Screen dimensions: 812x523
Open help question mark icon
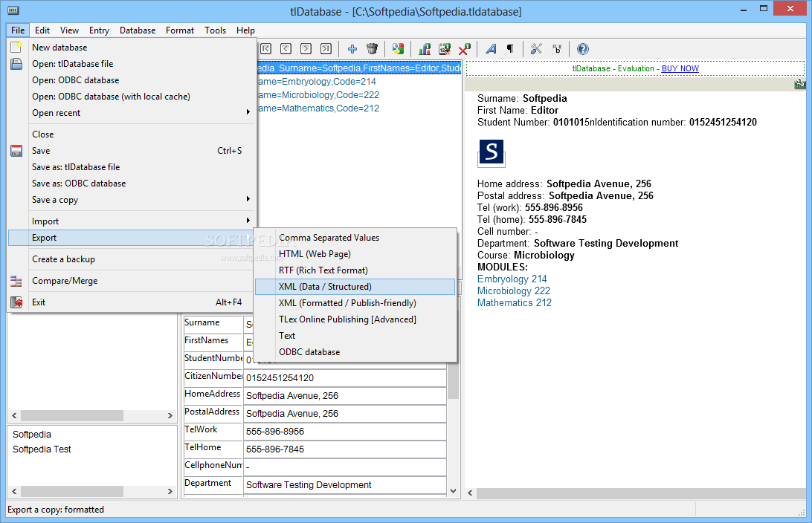(x=582, y=49)
